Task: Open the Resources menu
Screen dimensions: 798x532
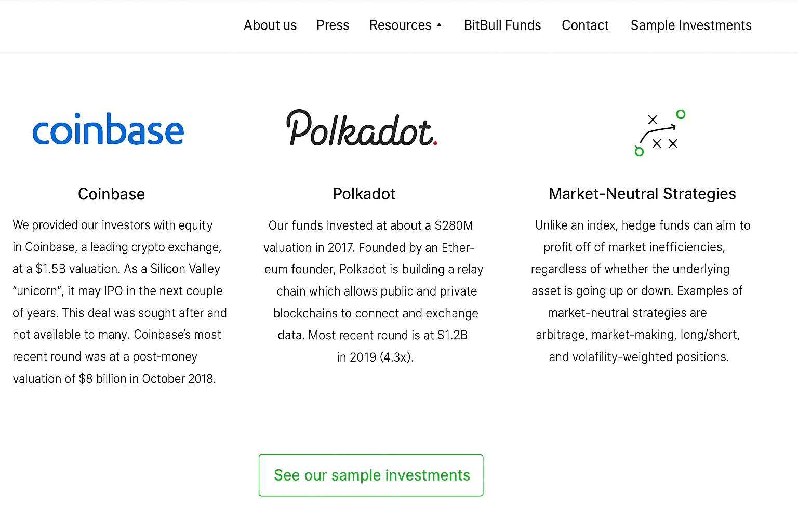Action: [x=400, y=25]
